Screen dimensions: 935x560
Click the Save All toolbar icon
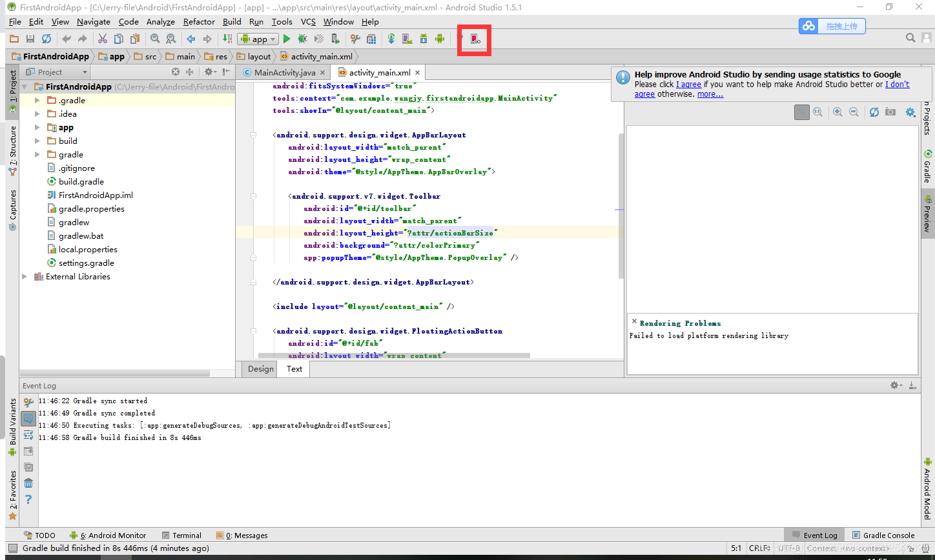tap(30, 39)
